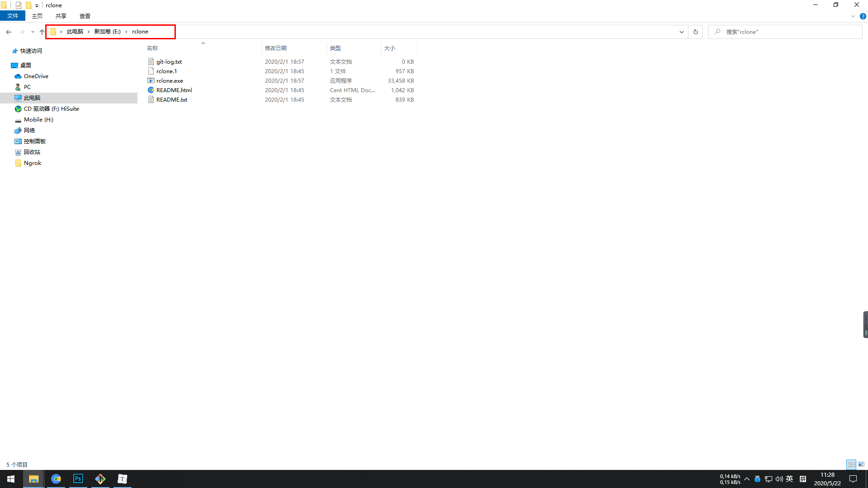The width and height of the screenshot is (868, 488).
Task: Open the 主页 ribbon tab
Action: tap(37, 16)
